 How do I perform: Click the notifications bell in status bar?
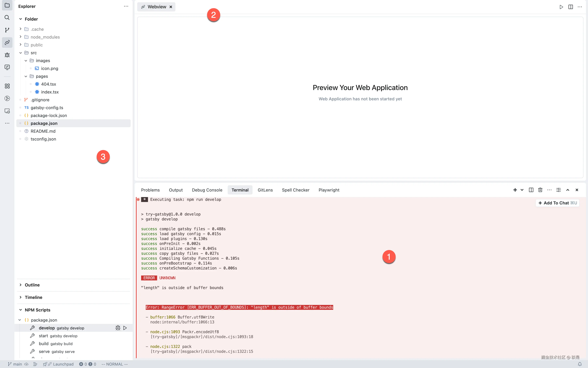coord(580,364)
